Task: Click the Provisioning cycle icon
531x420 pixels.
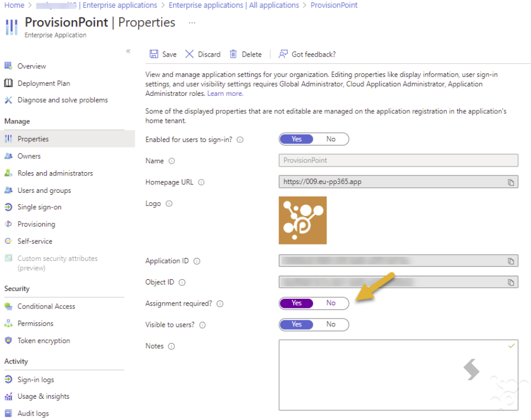Action: point(8,224)
